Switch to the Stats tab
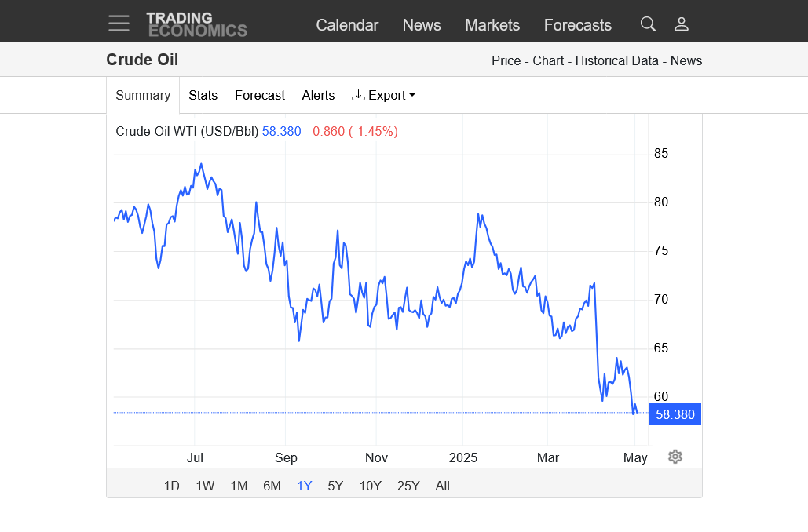The height and width of the screenshot is (532, 808). click(203, 95)
